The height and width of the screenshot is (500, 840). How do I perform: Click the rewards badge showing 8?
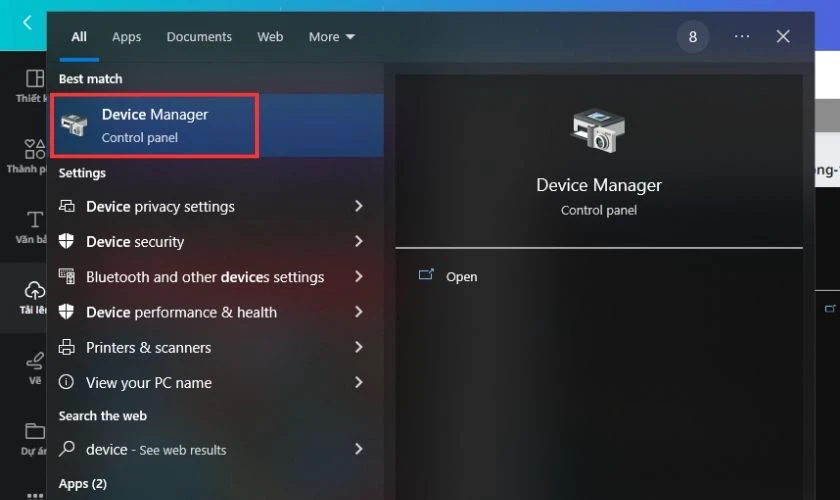point(693,36)
